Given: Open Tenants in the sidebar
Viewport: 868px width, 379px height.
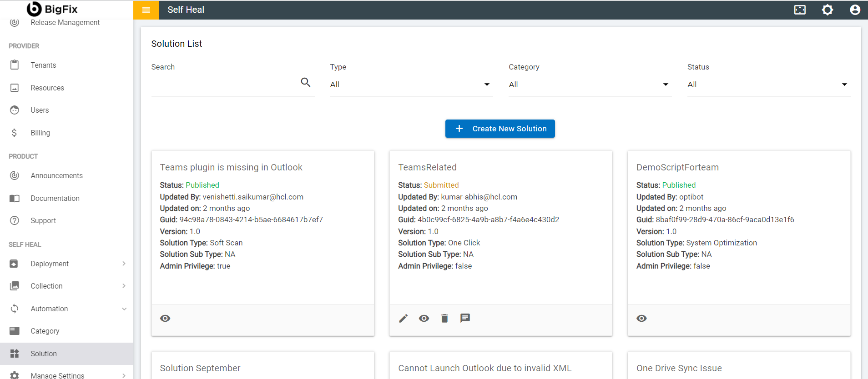Looking at the screenshot, I should [43, 65].
